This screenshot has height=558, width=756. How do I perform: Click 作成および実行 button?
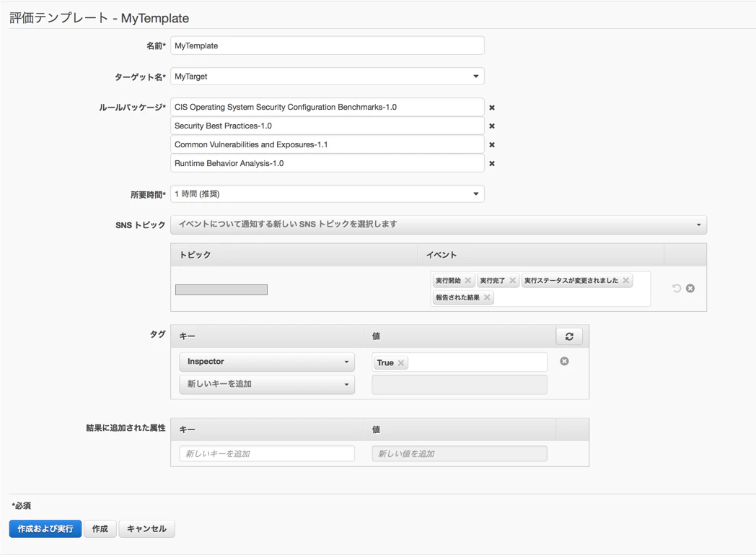pos(45,528)
